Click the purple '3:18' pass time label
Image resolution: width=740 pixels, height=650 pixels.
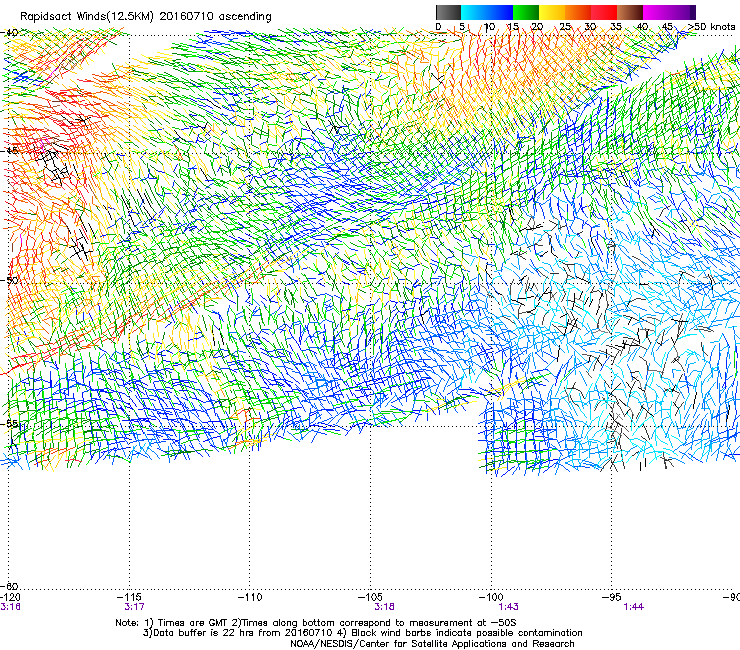click(x=384, y=607)
